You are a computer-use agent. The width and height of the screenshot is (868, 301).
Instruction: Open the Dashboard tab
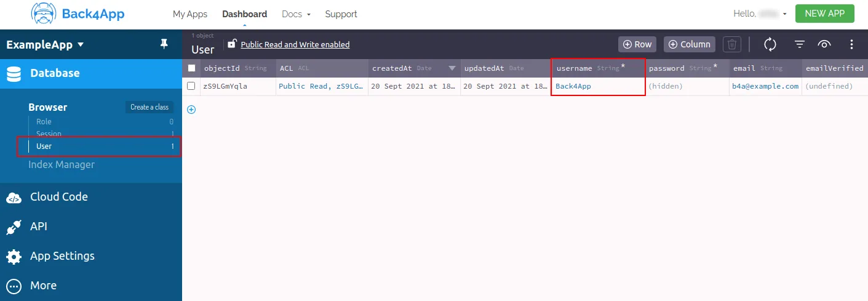[x=245, y=14]
